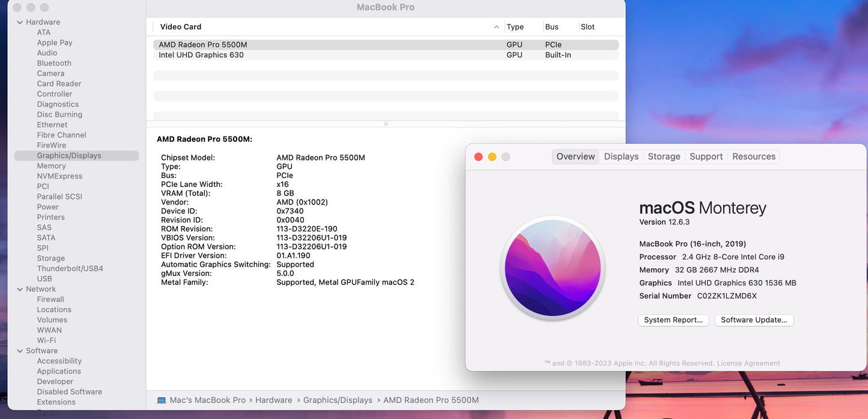Collapse the Hardware section in the sidebar

point(20,22)
